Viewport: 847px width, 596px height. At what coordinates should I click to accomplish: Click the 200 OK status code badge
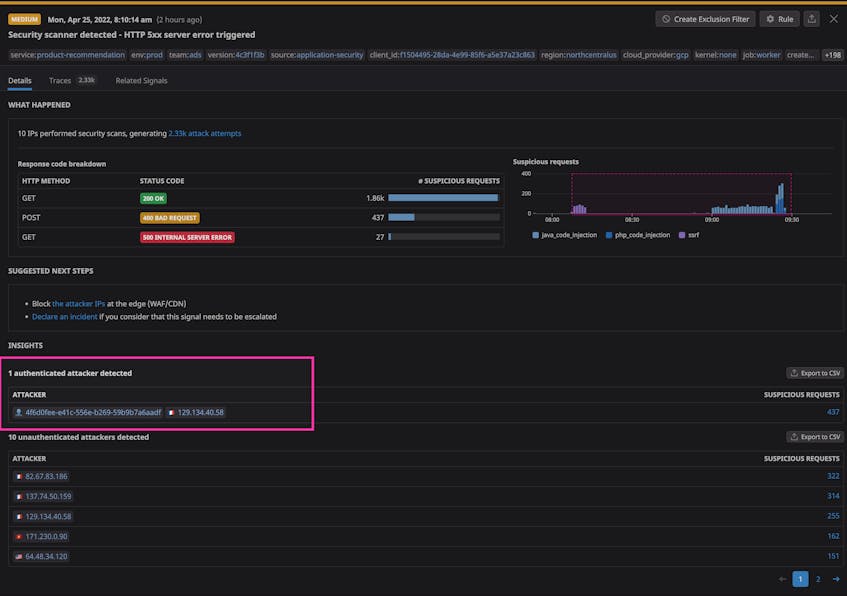point(153,199)
